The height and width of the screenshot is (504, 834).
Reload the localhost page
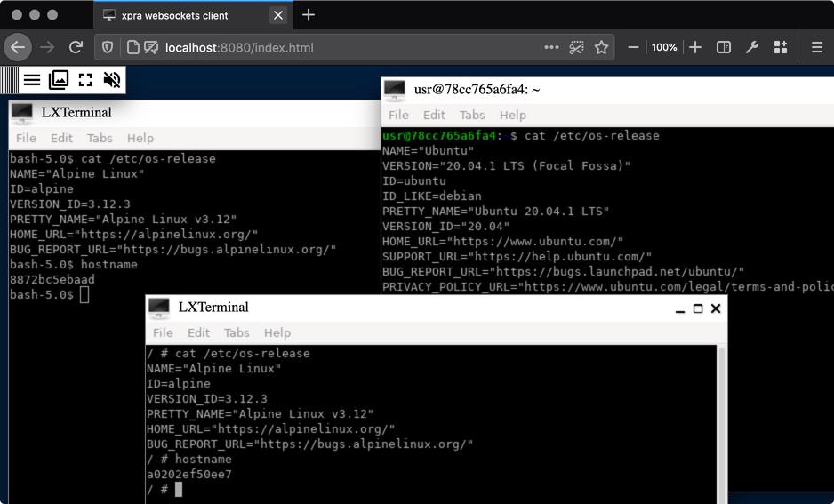[x=76, y=47]
